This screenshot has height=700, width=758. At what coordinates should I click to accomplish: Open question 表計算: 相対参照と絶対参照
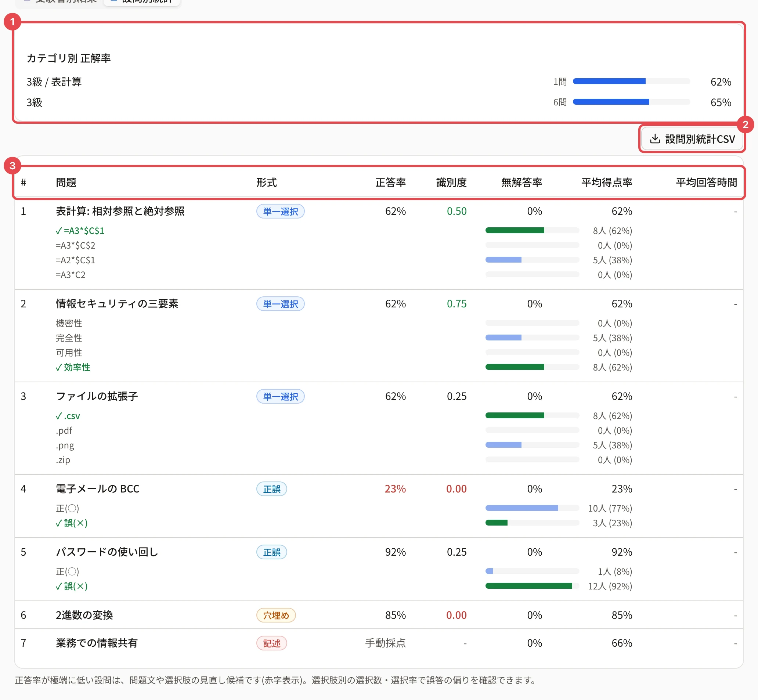120,211
